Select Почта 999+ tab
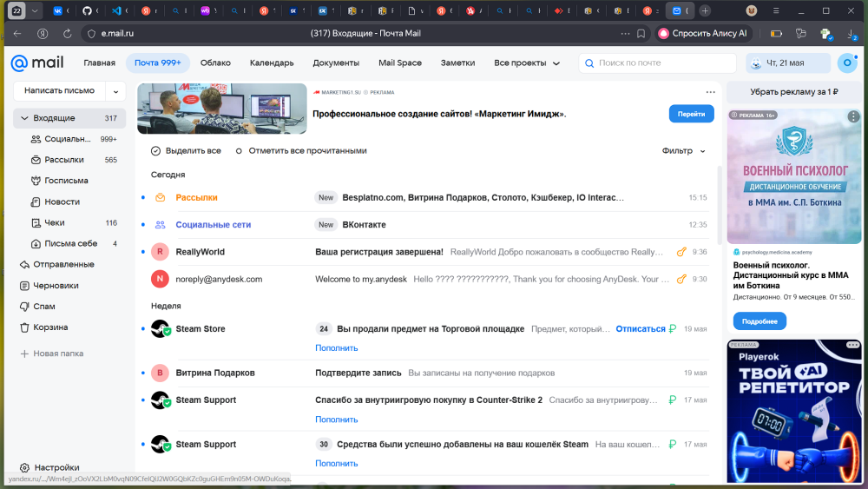This screenshot has width=868, height=489. click(158, 63)
